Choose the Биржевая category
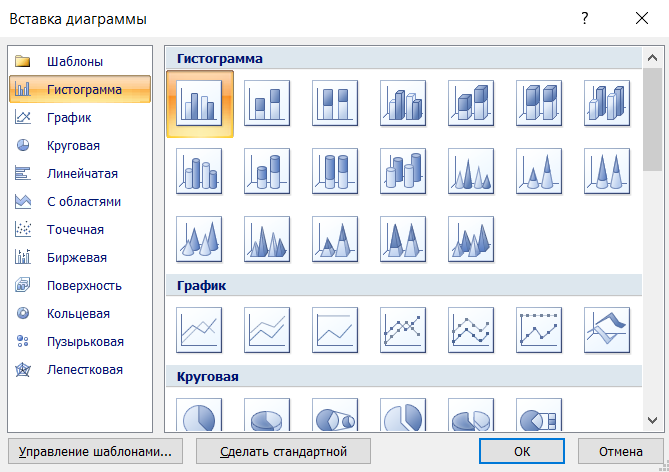The image size is (669, 472). pos(80,257)
